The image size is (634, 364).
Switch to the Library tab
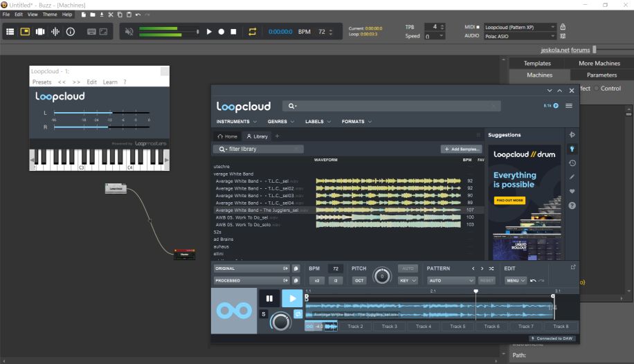pyautogui.click(x=257, y=136)
